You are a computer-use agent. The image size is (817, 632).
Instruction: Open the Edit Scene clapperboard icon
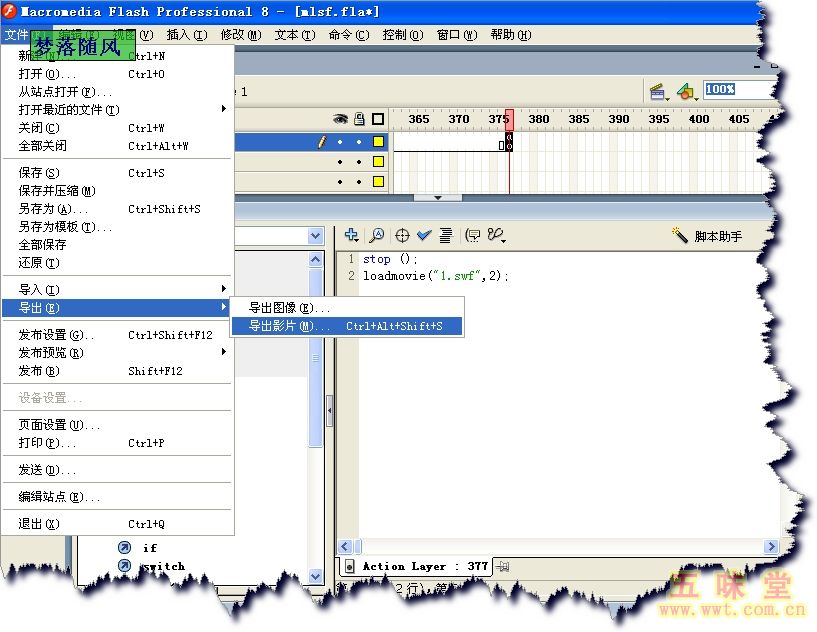click(658, 91)
